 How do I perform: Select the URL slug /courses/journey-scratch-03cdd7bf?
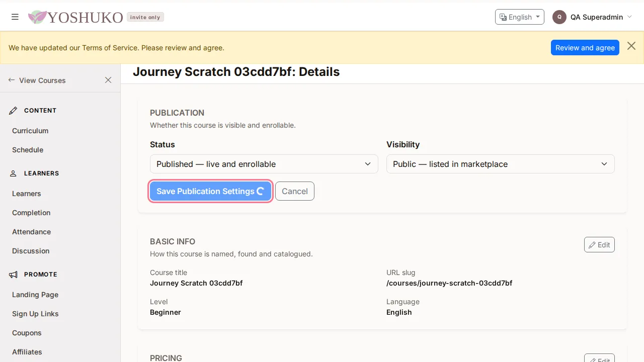(449, 283)
